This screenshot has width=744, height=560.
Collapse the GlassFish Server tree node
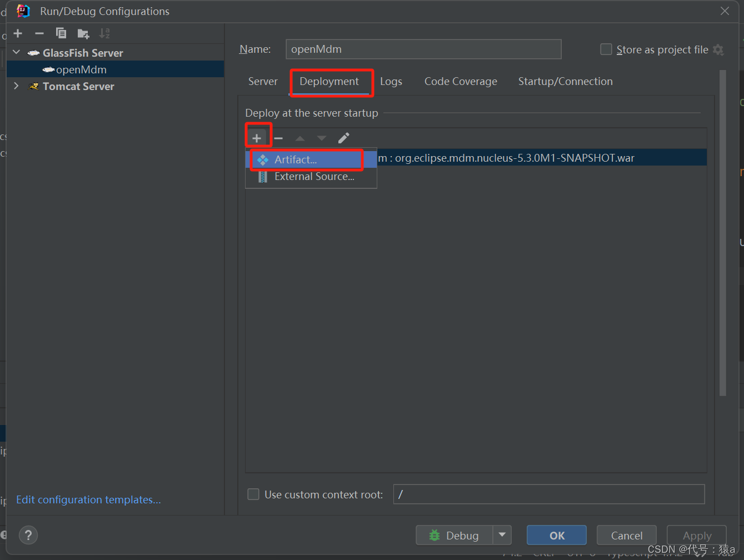pyautogui.click(x=17, y=52)
